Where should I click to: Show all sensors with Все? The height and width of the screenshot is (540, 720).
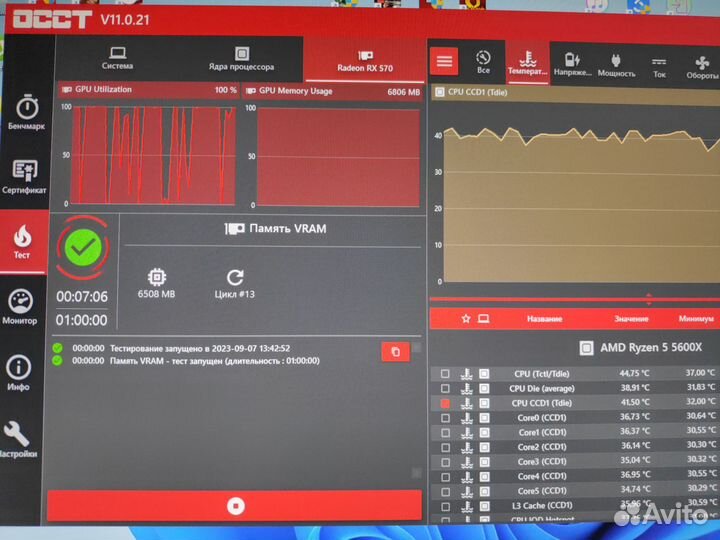click(483, 62)
